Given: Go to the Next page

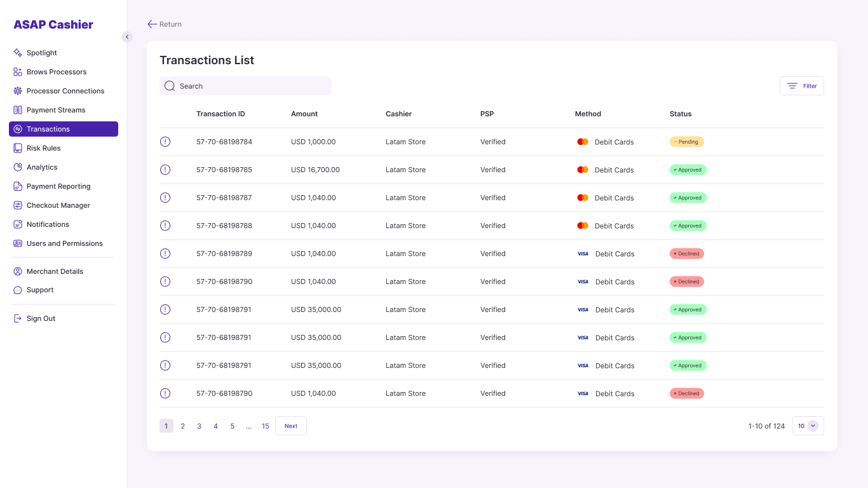Looking at the screenshot, I should pos(291,426).
